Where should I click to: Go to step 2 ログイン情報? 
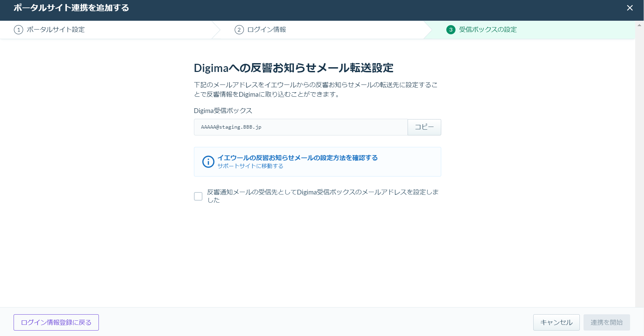(260, 30)
